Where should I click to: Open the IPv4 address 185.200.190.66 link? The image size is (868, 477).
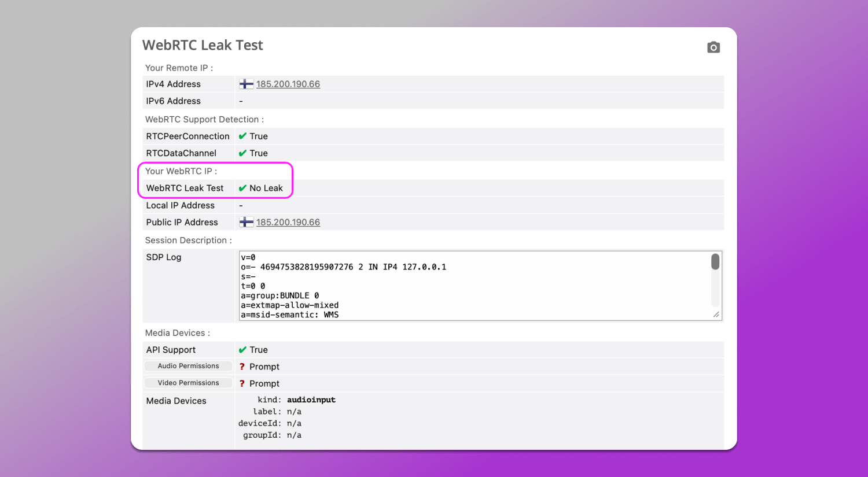(288, 83)
